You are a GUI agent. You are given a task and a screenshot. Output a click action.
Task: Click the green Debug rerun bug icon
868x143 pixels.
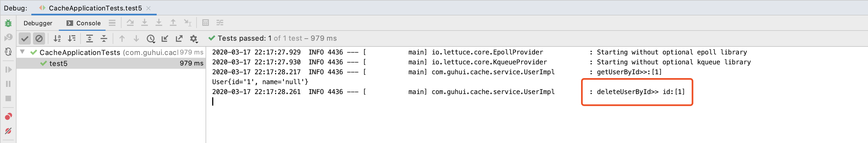click(8, 23)
